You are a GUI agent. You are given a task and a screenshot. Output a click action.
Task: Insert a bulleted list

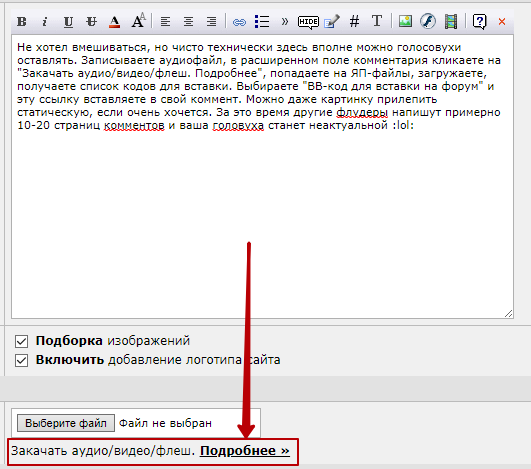pos(262,22)
